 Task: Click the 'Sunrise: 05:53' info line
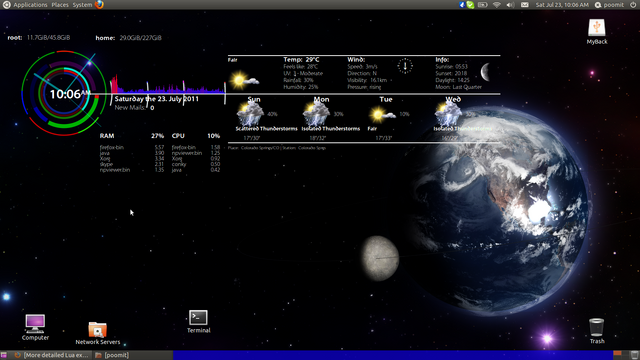pyautogui.click(x=451, y=67)
